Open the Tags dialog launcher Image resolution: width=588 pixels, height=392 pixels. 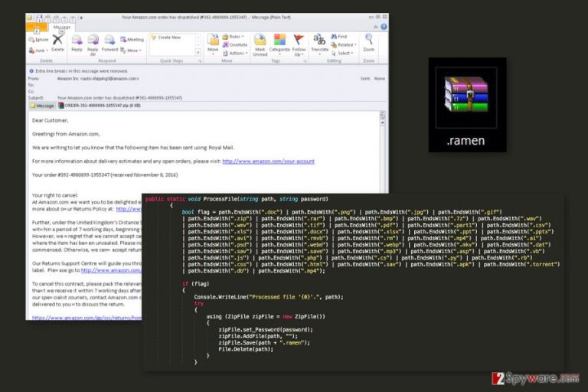point(305,60)
